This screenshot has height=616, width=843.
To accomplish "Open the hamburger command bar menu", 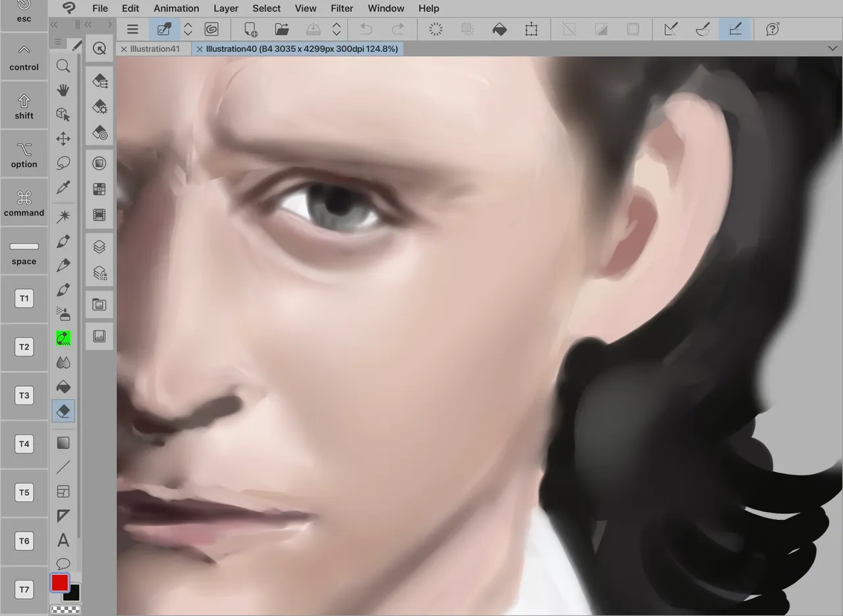I will pyautogui.click(x=132, y=29).
